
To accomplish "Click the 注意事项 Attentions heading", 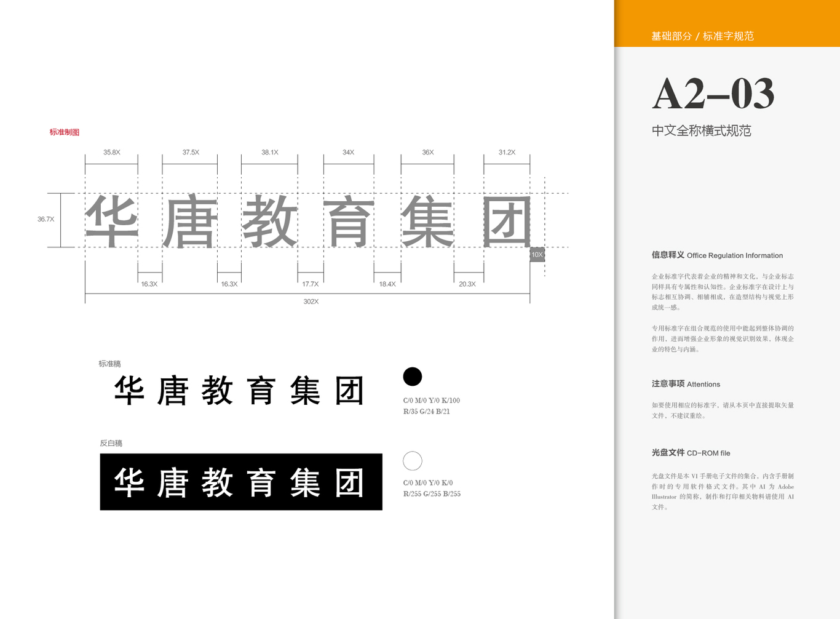I will pos(686,384).
